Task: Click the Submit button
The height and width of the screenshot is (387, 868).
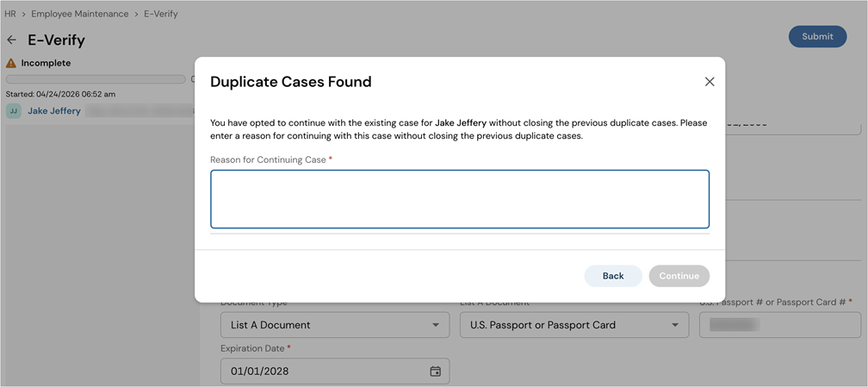Action: [x=818, y=36]
